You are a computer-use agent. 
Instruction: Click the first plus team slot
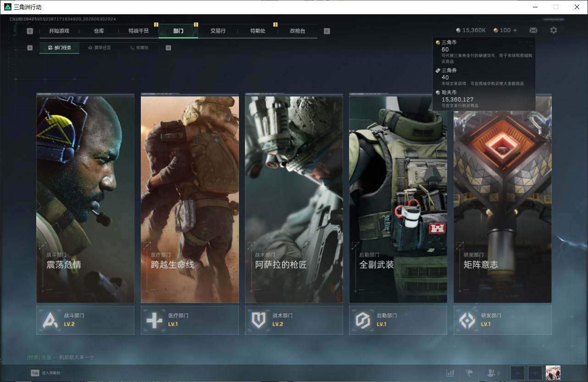[x=517, y=373]
